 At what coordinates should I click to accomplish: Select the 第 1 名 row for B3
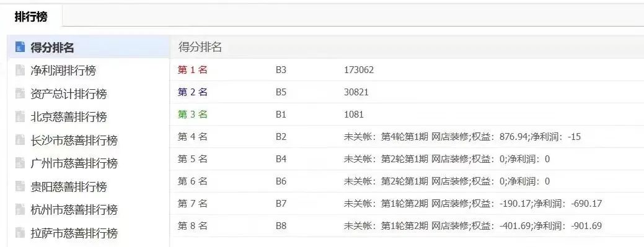click(407, 70)
